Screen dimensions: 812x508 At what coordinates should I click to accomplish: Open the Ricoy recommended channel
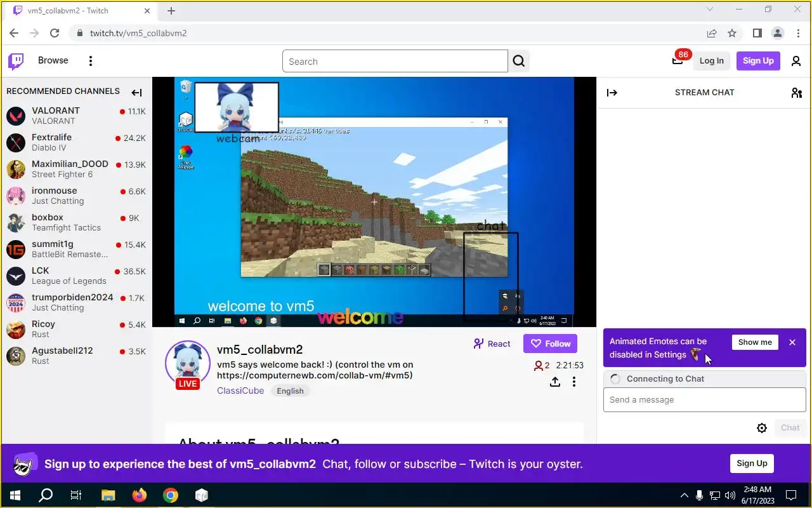(x=76, y=329)
